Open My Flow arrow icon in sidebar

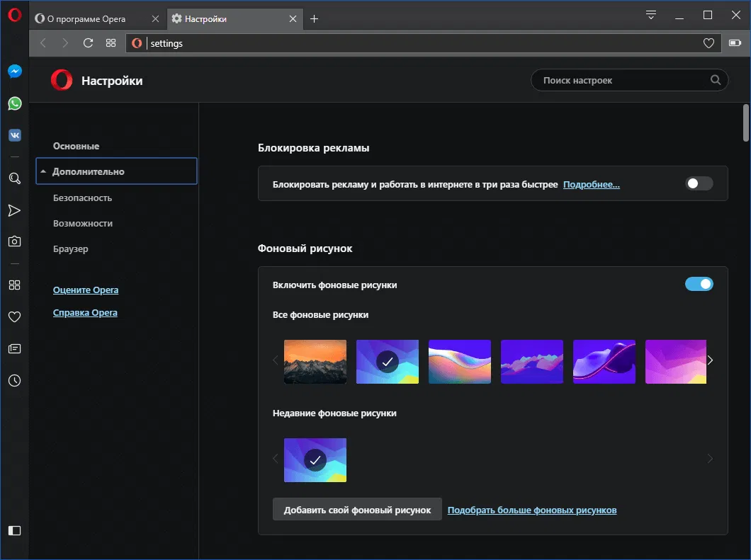point(14,210)
